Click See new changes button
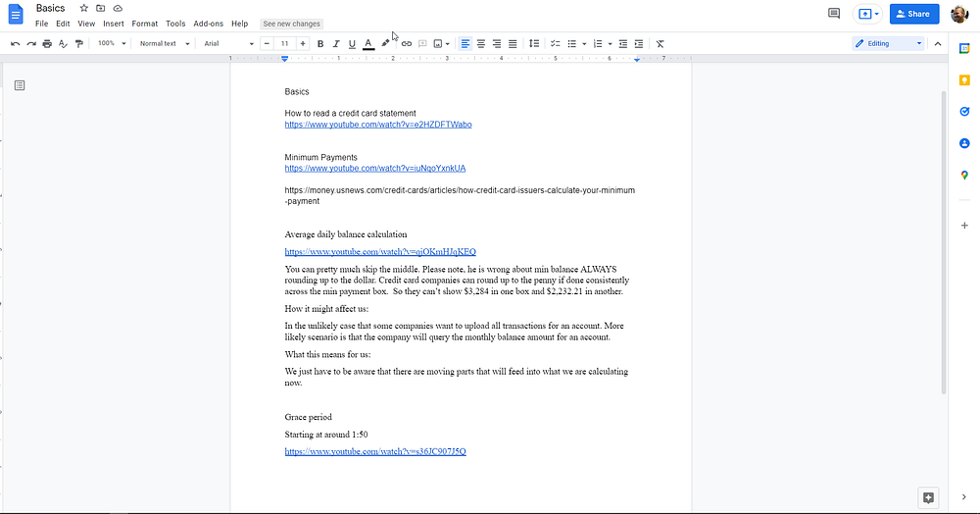 click(x=291, y=24)
